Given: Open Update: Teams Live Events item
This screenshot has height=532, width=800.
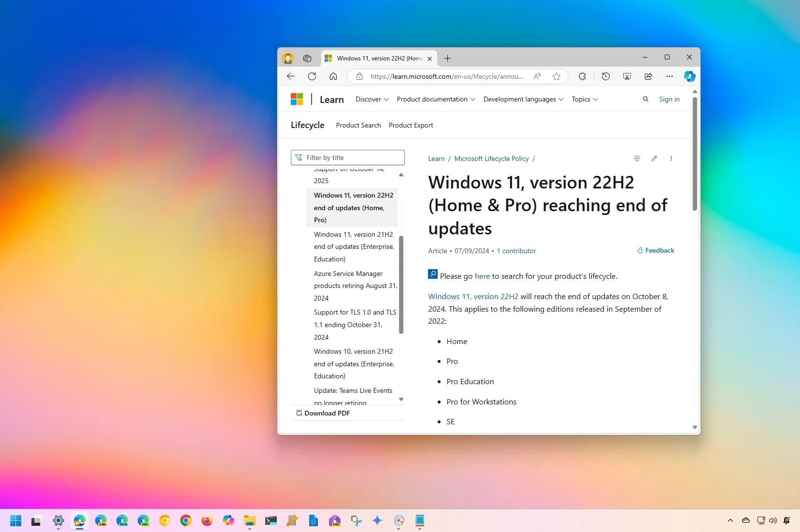Looking at the screenshot, I should 352,396.
